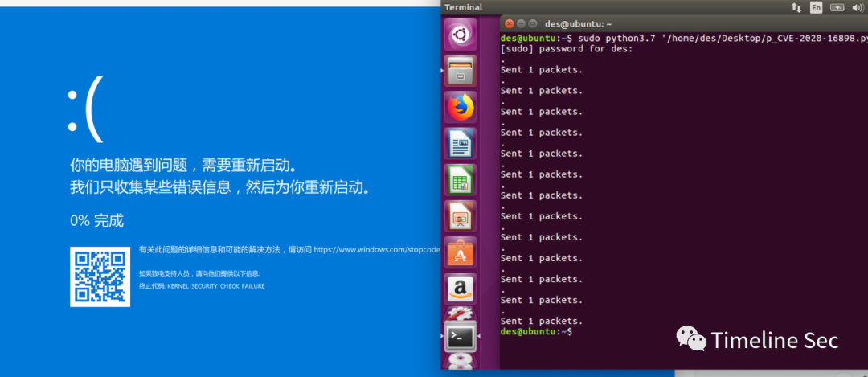The width and height of the screenshot is (868, 377).
Task: Click the windows.com stopcode link
Action: [x=376, y=250]
